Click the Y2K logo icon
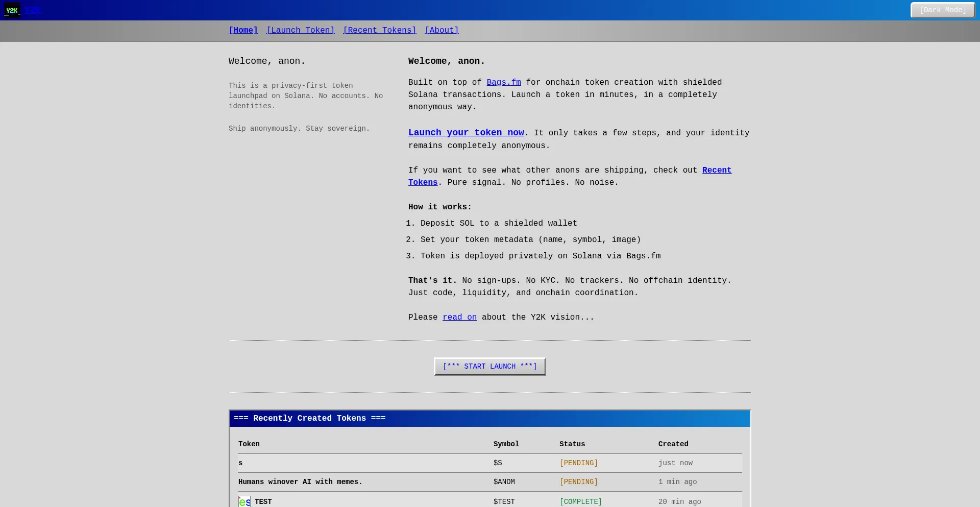The width and height of the screenshot is (980, 507). click(x=12, y=10)
